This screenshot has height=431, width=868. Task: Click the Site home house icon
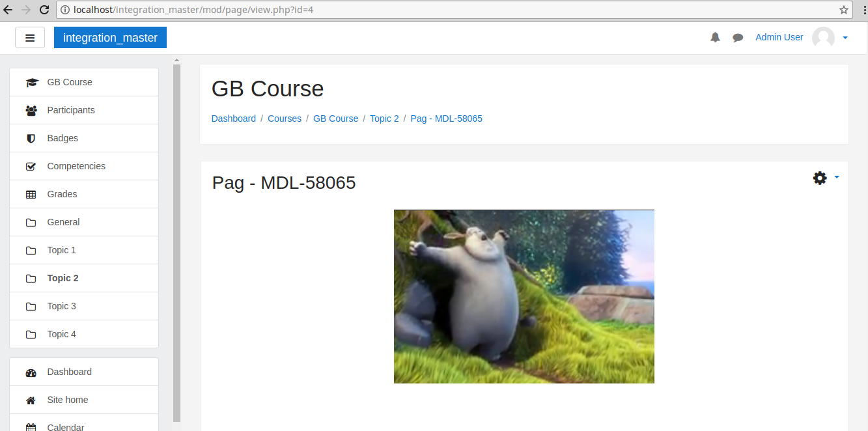tap(31, 400)
